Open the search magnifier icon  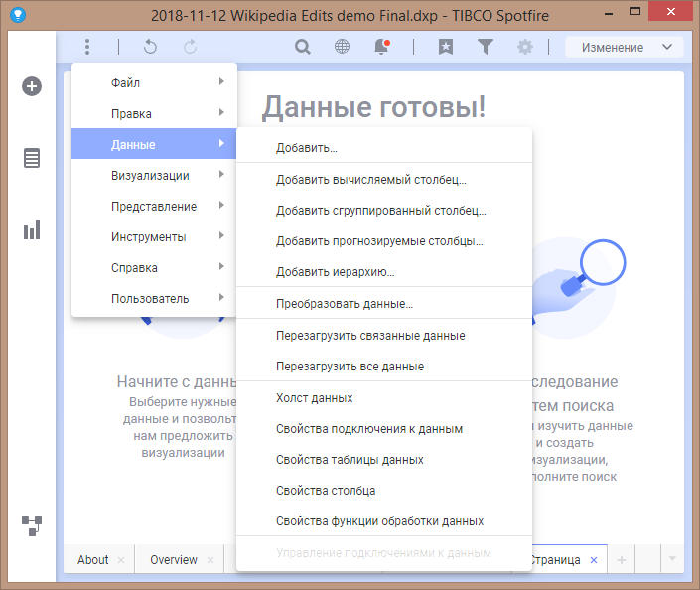coord(303,47)
